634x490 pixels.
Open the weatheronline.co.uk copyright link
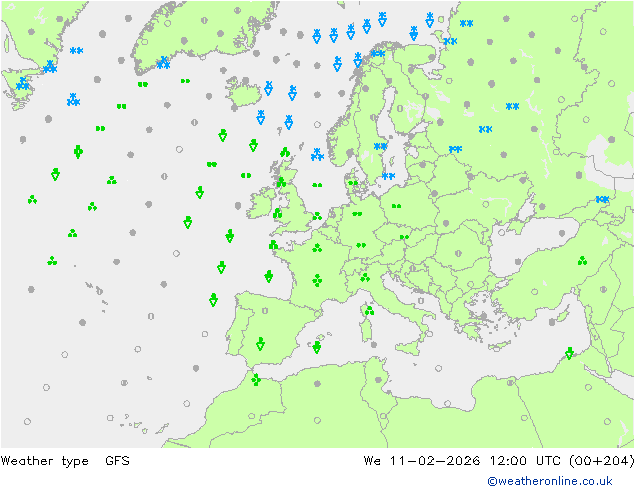[550, 481]
